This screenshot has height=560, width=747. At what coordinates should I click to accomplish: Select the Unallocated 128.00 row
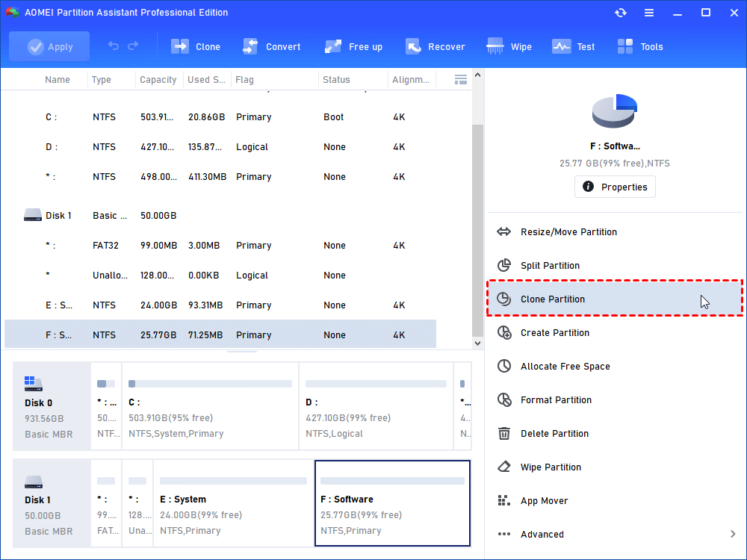(x=220, y=276)
